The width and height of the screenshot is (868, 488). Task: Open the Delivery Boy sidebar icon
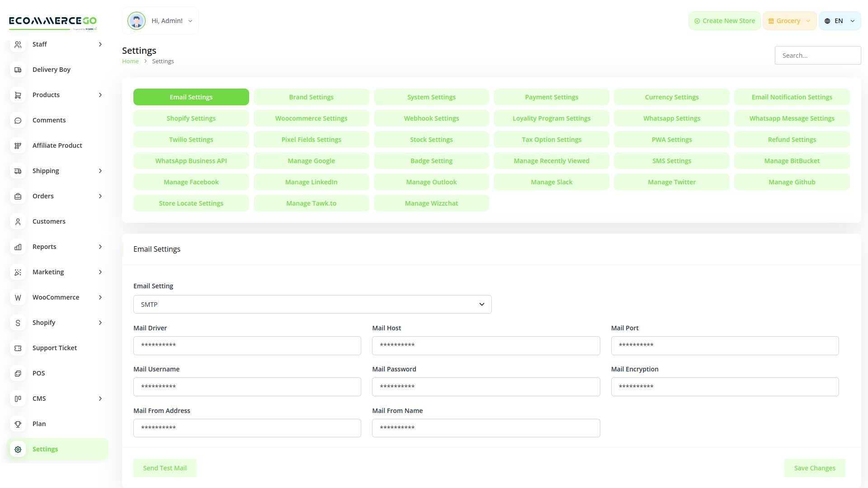click(18, 70)
